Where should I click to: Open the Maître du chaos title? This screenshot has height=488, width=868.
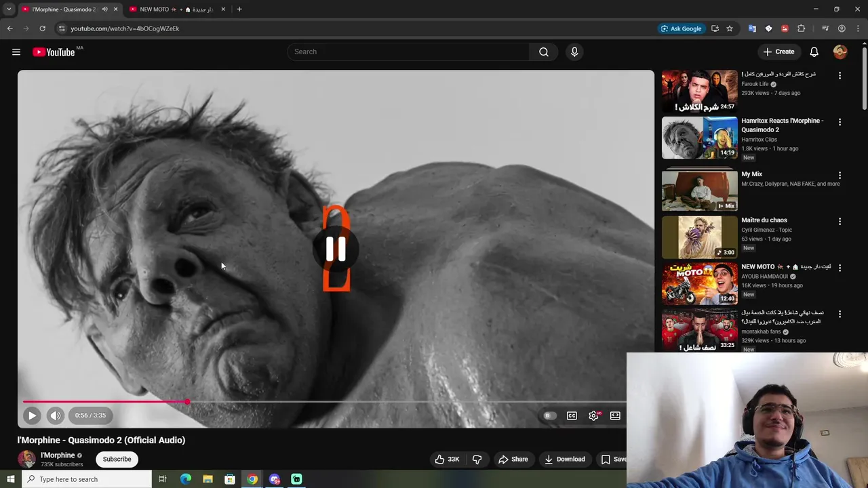(x=764, y=220)
